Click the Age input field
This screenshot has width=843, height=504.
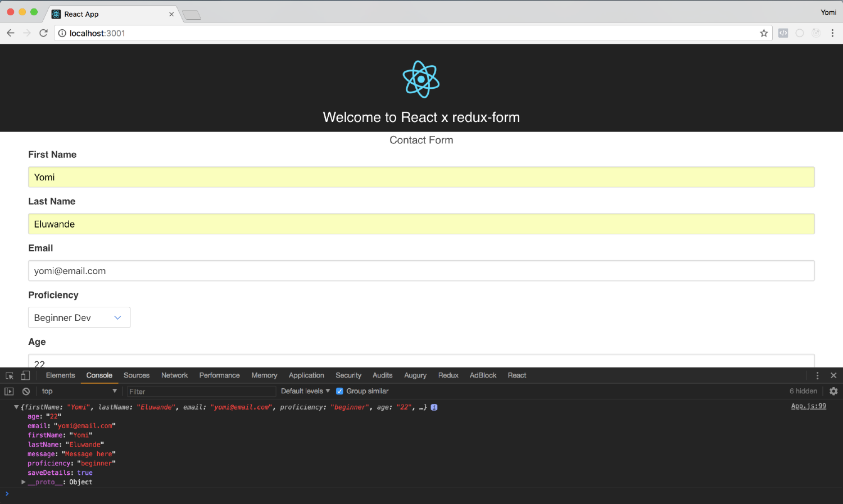[x=422, y=361]
